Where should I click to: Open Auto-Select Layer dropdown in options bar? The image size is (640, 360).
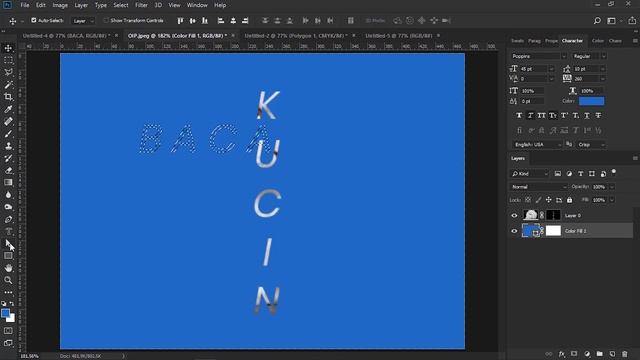(83, 21)
